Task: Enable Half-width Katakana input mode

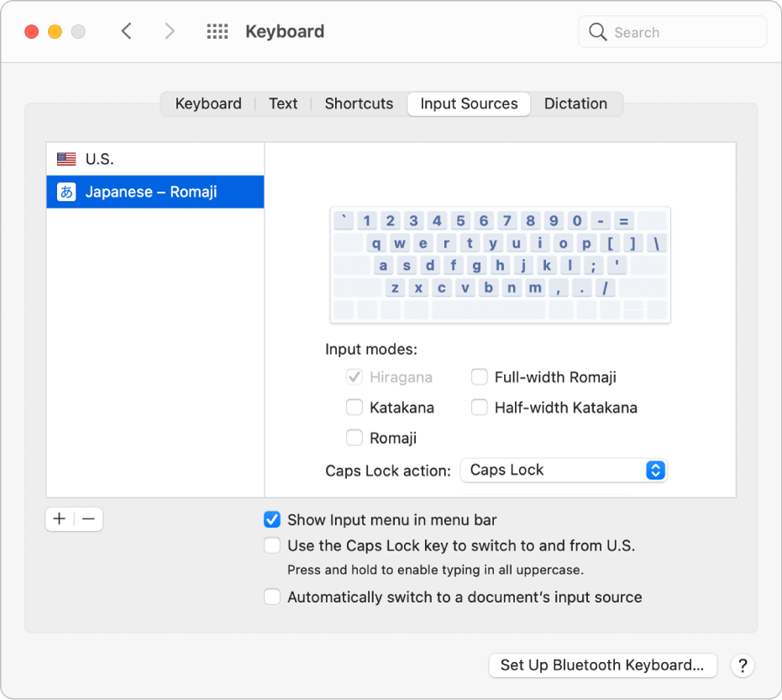Action: coord(479,408)
